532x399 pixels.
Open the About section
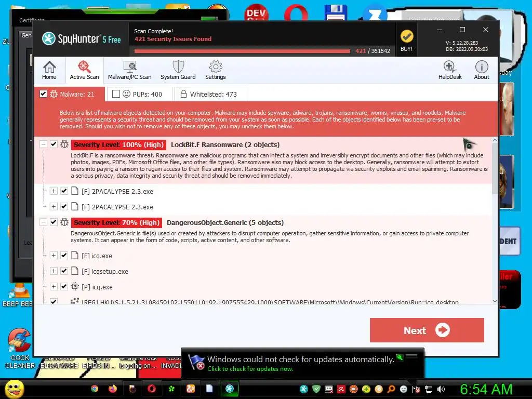(482, 70)
